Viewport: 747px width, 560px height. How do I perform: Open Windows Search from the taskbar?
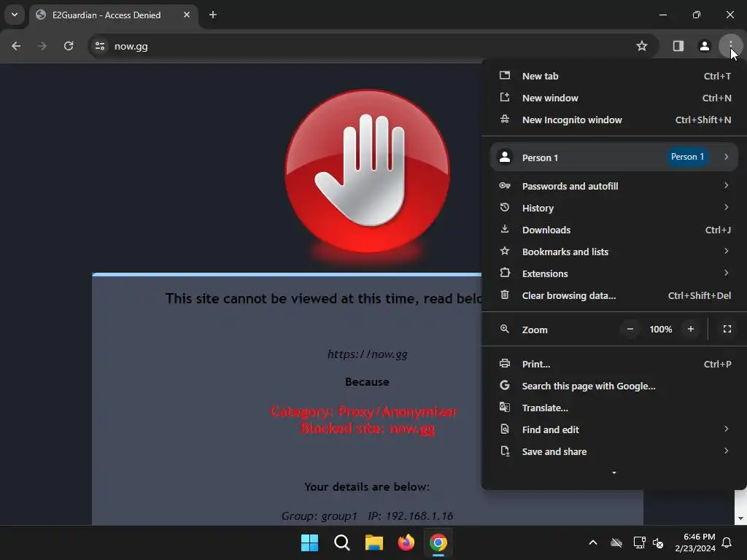[341, 542]
